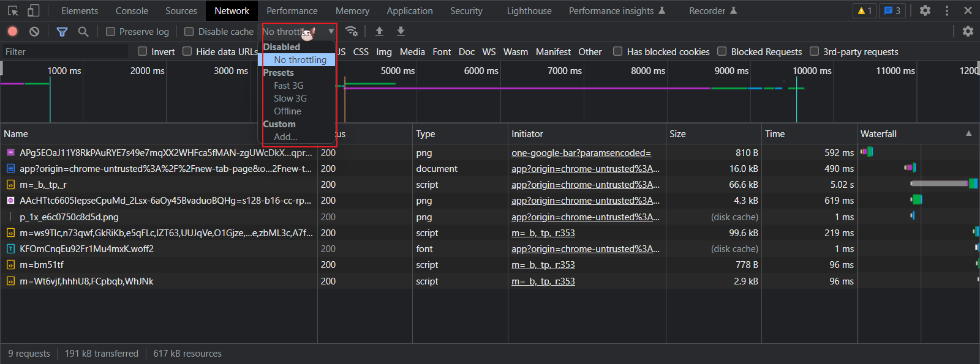Open network conditions wifi icon
980x364 pixels.
[x=351, y=31]
